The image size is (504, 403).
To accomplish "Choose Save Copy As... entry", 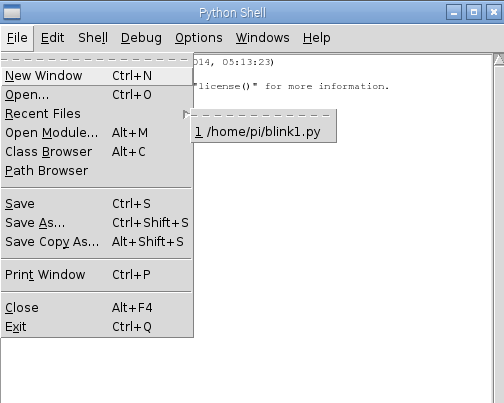I will pyautogui.click(x=97, y=242).
